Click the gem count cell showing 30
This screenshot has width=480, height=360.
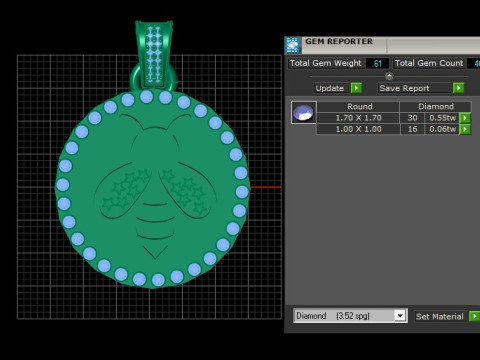(x=412, y=118)
